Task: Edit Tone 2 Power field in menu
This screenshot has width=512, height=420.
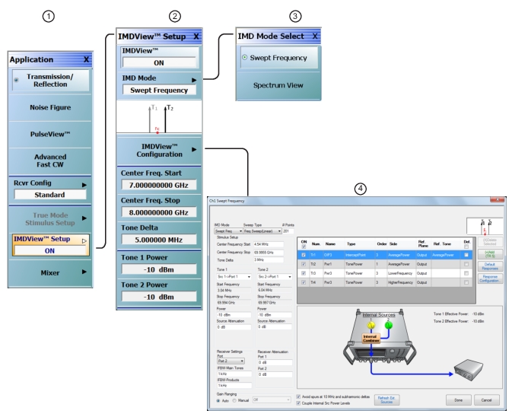Action: click(x=159, y=297)
